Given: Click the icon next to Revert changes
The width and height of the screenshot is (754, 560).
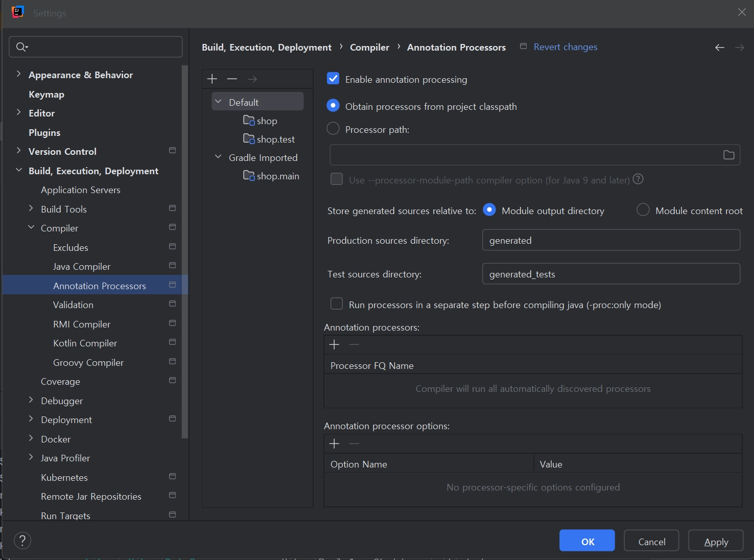Looking at the screenshot, I should (523, 46).
